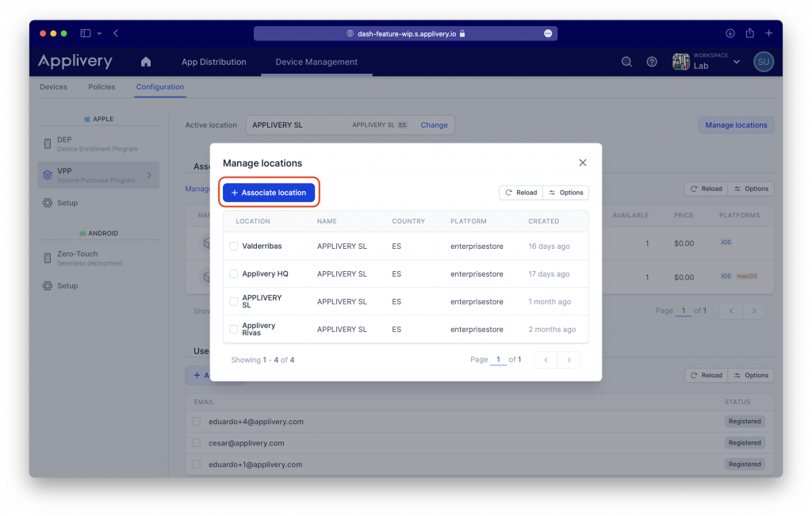Expand the VPP chevron arrow
This screenshot has width=812, height=516.
(149, 175)
